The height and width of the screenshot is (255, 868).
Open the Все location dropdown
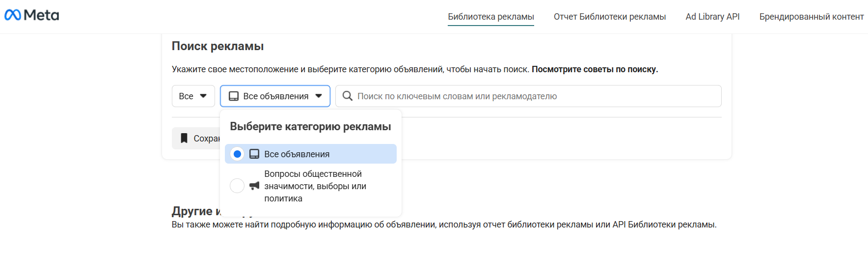click(x=193, y=96)
